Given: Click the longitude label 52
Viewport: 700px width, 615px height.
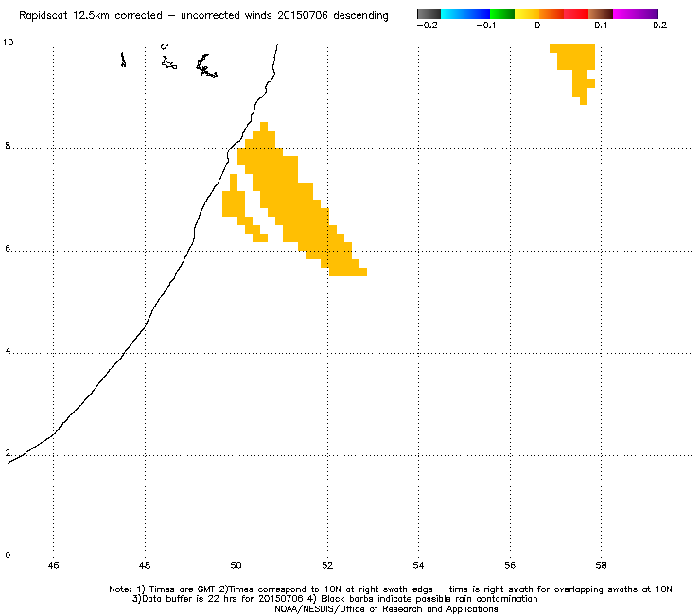Looking at the screenshot, I should click(x=327, y=566).
